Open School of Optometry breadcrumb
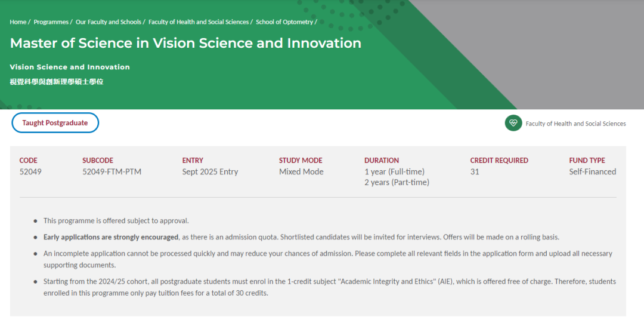This screenshot has height=323, width=644. (x=284, y=22)
